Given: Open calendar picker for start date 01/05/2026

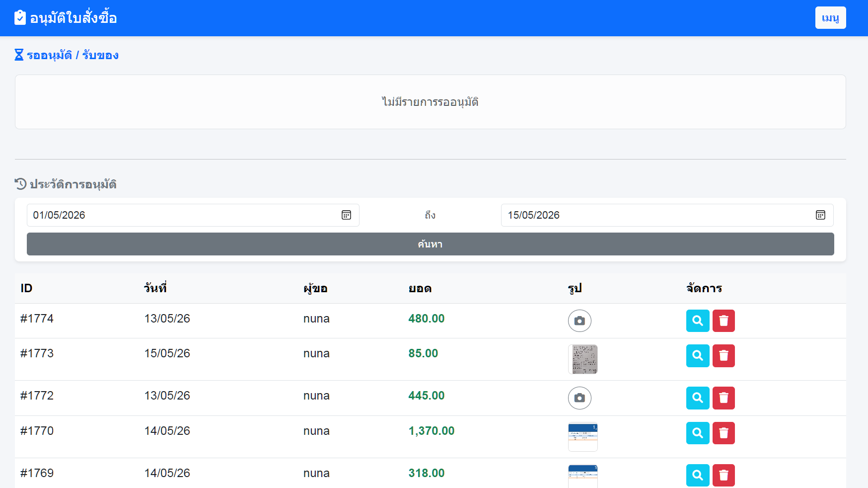Looking at the screenshot, I should pos(346,215).
